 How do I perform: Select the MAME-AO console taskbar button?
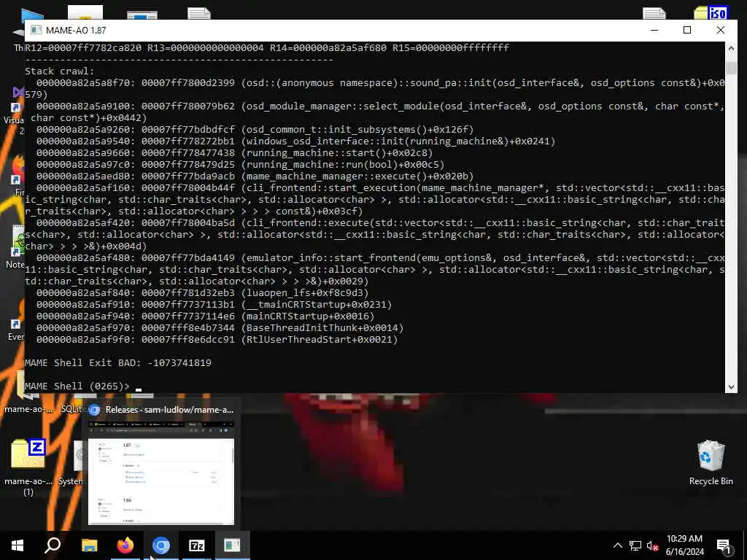pos(233,545)
